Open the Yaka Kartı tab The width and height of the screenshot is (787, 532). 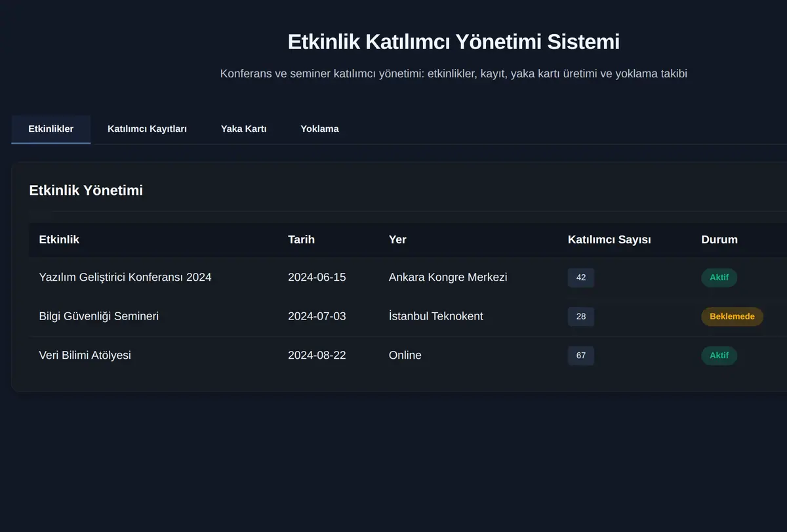243,129
